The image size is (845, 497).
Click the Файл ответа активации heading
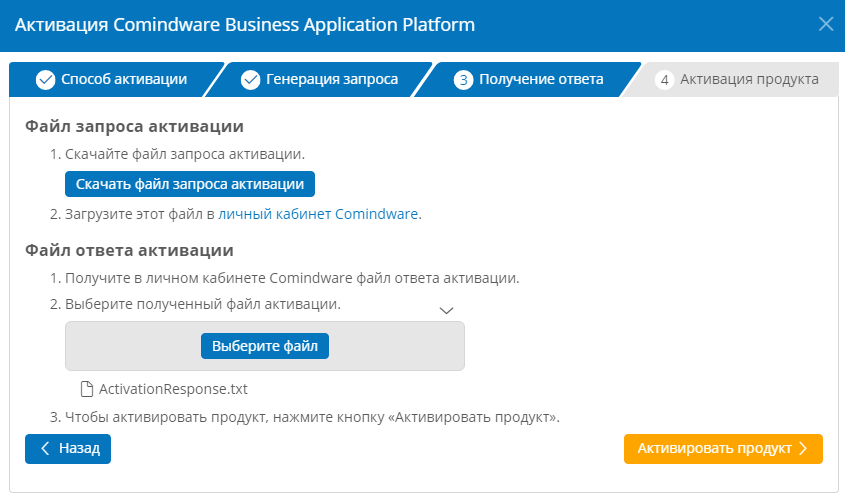(x=129, y=250)
